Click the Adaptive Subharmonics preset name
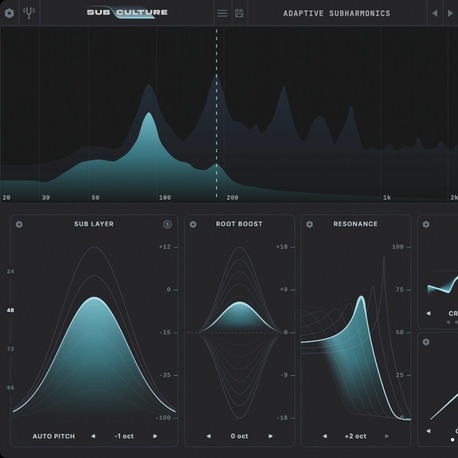 pos(337,13)
